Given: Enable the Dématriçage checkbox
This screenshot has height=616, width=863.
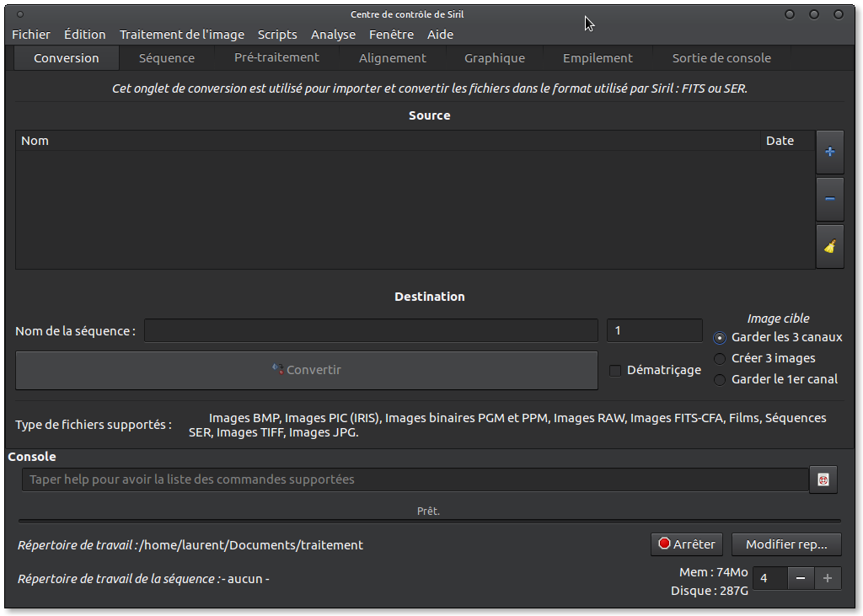Looking at the screenshot, I should click(615, 371).
